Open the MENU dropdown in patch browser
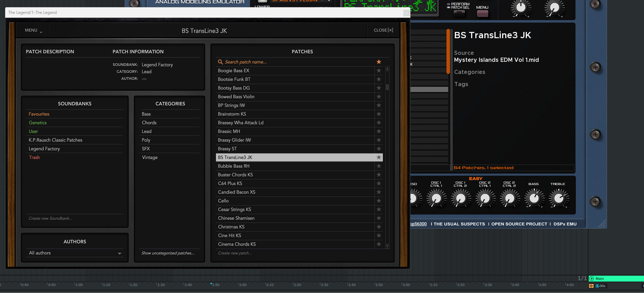Screen dimensions: 644x293 (x=33, y=30)
